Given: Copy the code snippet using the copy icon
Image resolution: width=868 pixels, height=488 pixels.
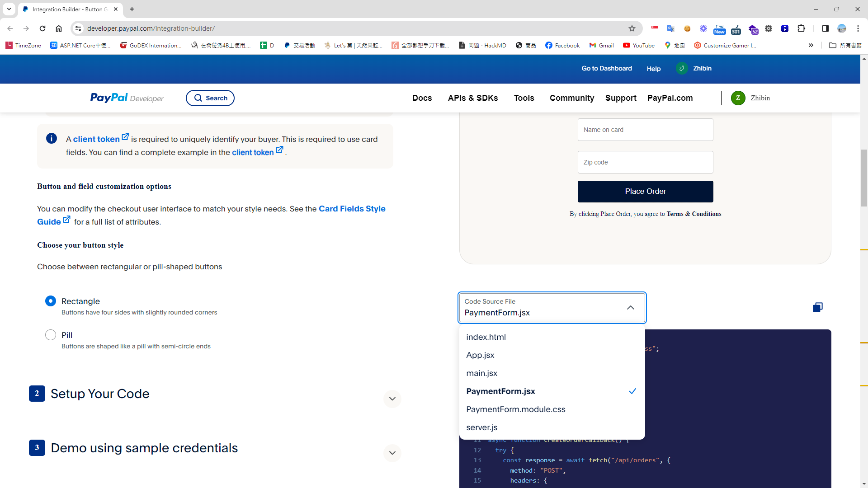Looking at the screenshot, I should click(x=817, y=307).
